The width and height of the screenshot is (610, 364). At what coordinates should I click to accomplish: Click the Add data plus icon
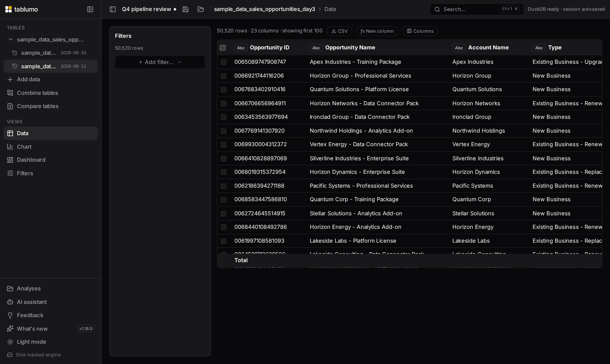[x=10, y=80]
